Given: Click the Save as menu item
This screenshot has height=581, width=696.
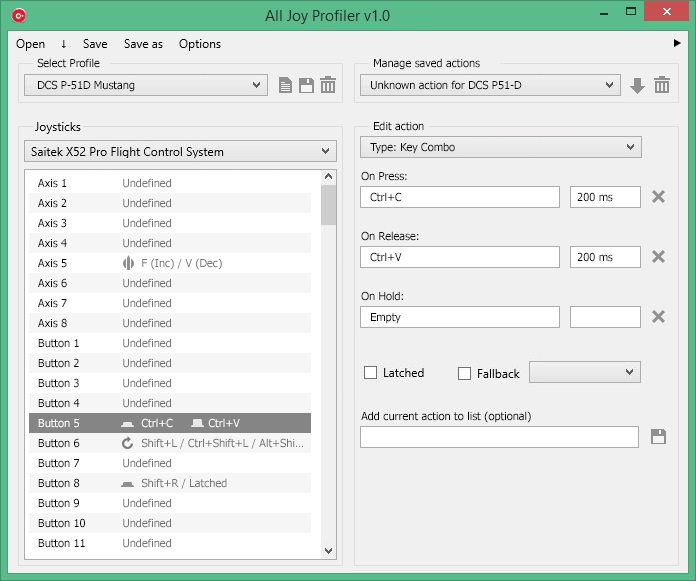Looking at the screenshot, I should pyautogui.click(x=143, y=44).
